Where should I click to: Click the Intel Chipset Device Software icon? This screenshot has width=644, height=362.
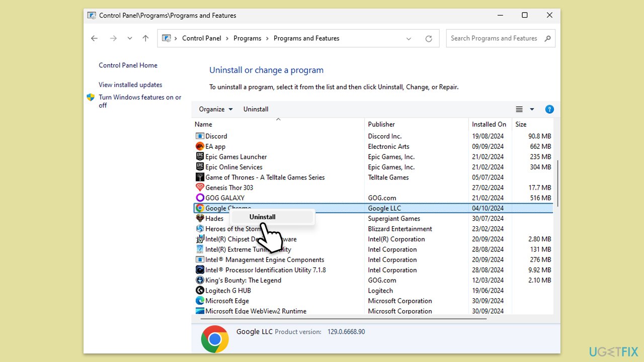click(200, 239)
